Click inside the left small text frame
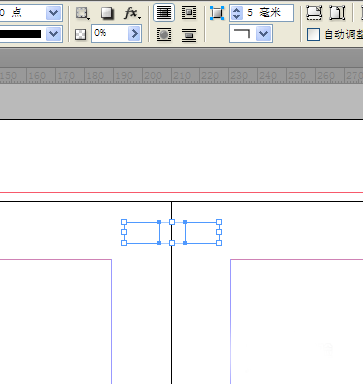The height and width of the screenshot is (384, 363). click(142, 233)
